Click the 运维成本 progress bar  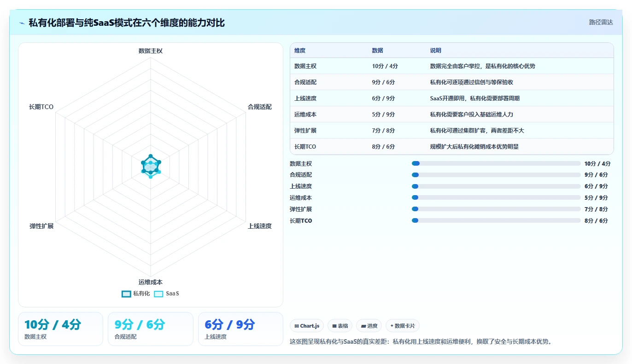(x=496, y=197)
